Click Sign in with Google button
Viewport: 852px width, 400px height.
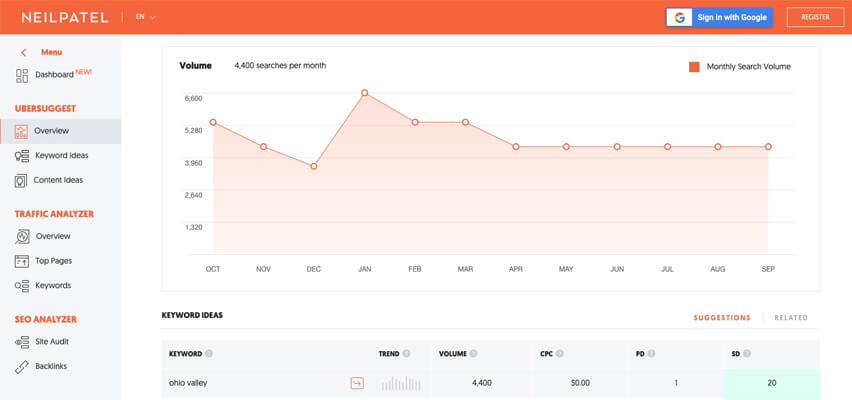point(720,17)
